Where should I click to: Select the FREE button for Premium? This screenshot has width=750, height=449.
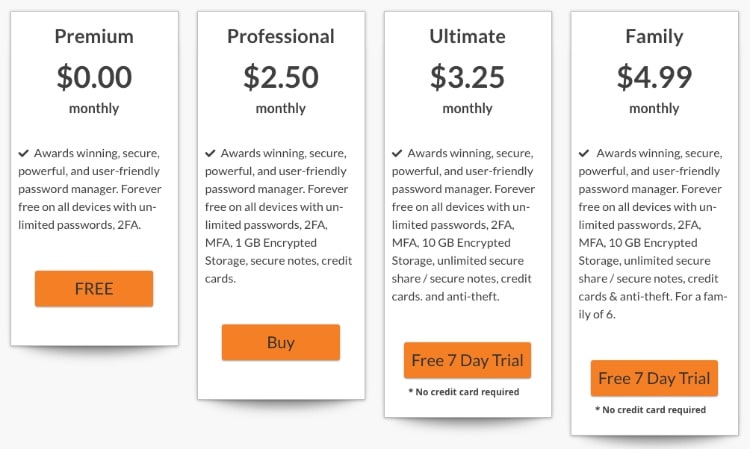[x=94, y=289]
